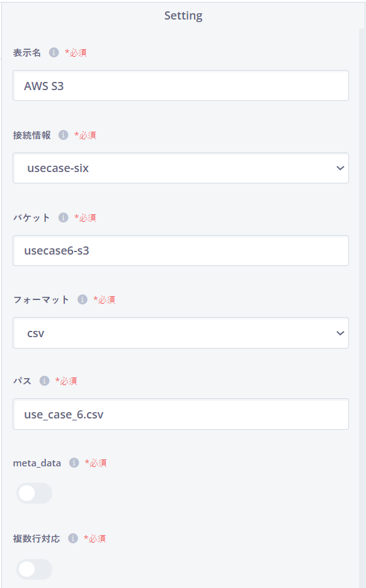
Task: Open the 接続情報 dropdown showing usecase-six
Action: [181, 168]
